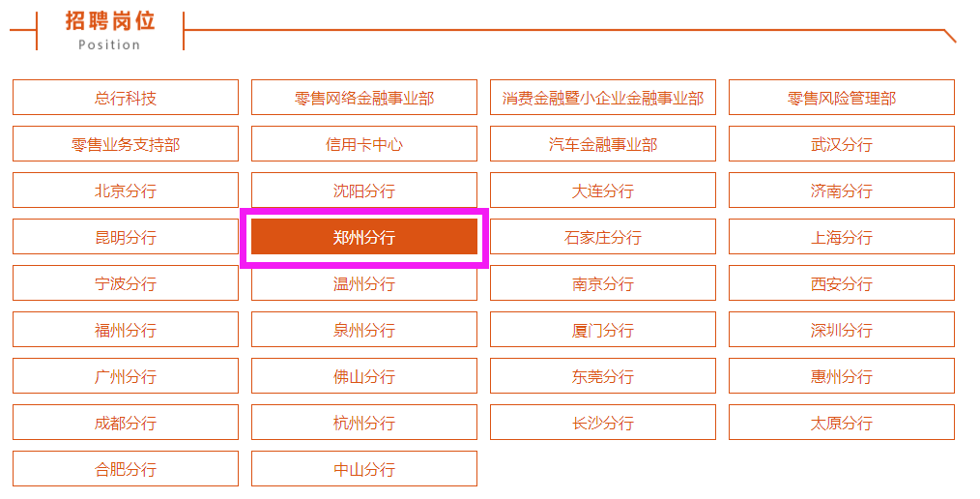Select the 总行科技 position button
980x499 pixels.
tap(126, 98)
